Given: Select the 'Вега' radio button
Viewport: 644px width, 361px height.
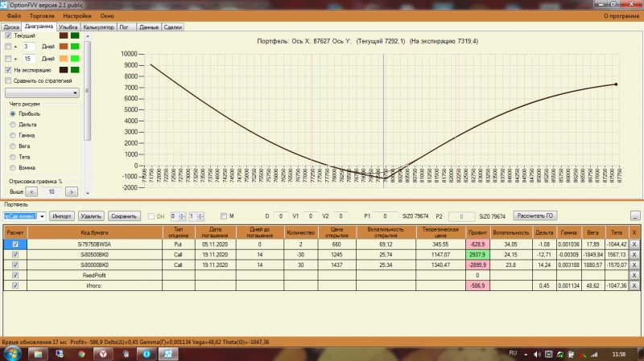Looking at the screenshot, I should 13,146.
